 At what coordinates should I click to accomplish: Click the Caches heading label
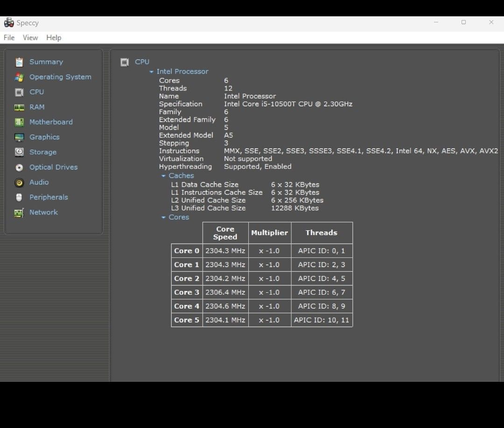coord(181,176)
